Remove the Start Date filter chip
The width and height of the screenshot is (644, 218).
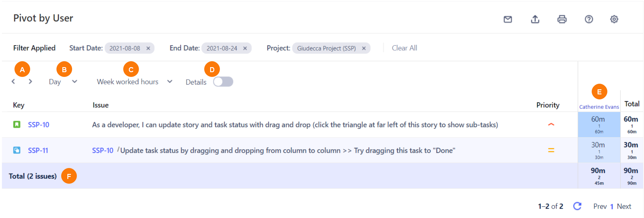coord(148,48)
